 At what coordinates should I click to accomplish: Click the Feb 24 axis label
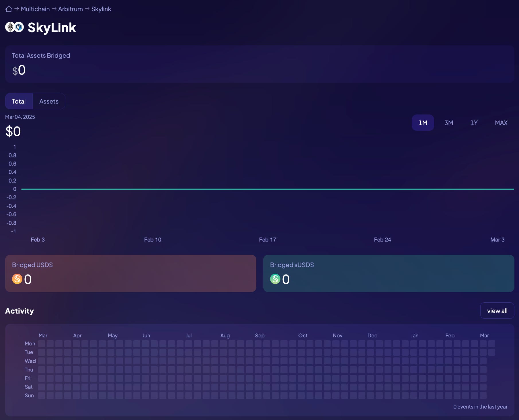(383, 240)
